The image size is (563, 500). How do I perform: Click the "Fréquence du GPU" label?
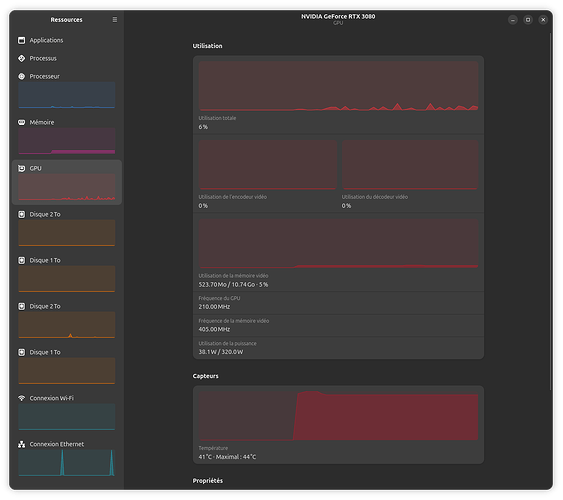pos(219,298)
